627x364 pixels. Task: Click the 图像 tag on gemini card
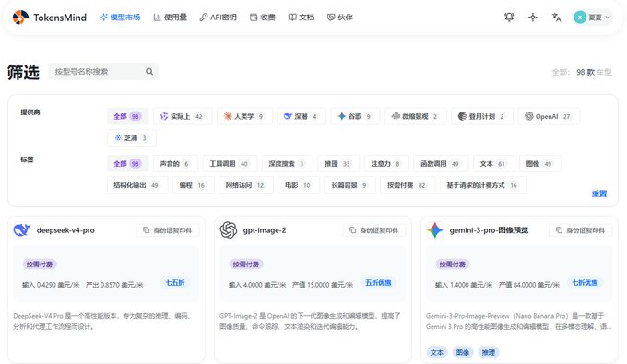click(462, 352)
